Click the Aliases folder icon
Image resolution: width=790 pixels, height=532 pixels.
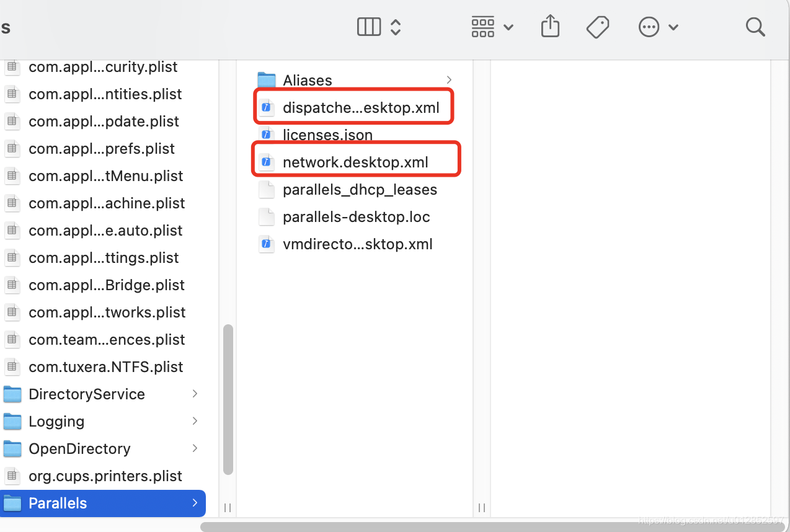click(x=266, y=79)
